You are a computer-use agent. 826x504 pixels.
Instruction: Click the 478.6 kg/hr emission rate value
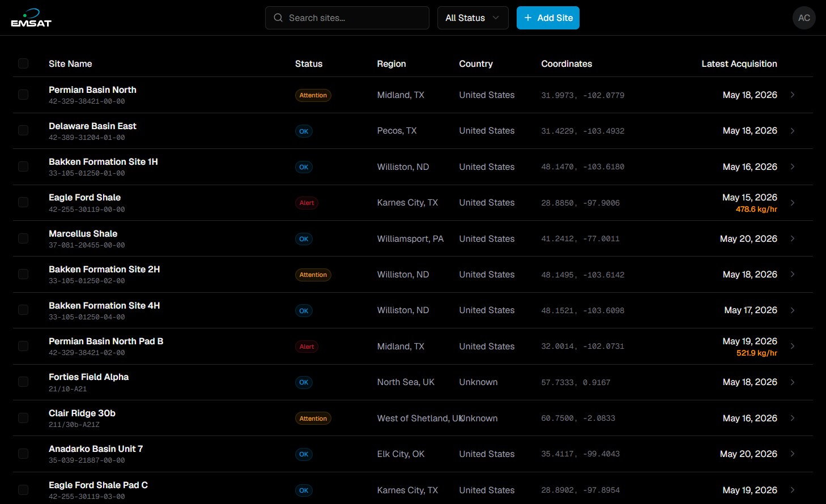point(756,209)
